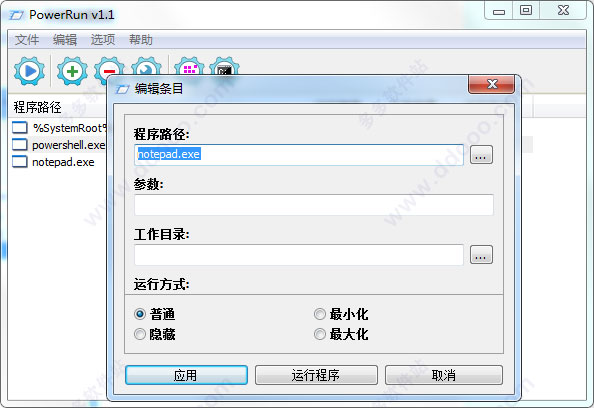
Task: Browse for working directory with ... button
Action: (x=481, y=255)
